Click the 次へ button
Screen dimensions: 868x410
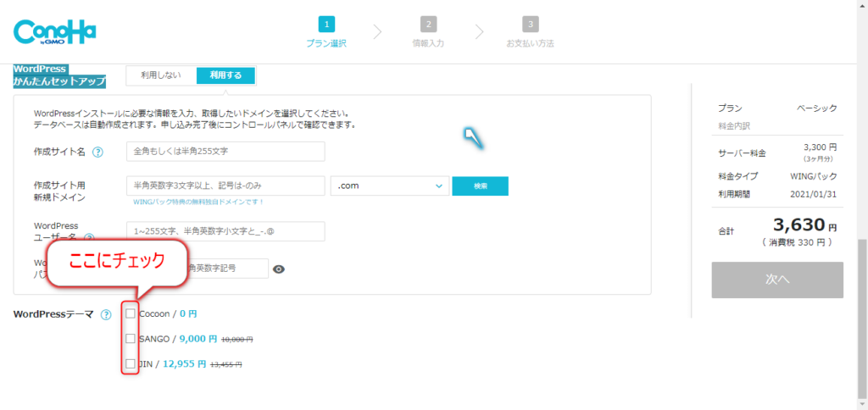(777, 280)
